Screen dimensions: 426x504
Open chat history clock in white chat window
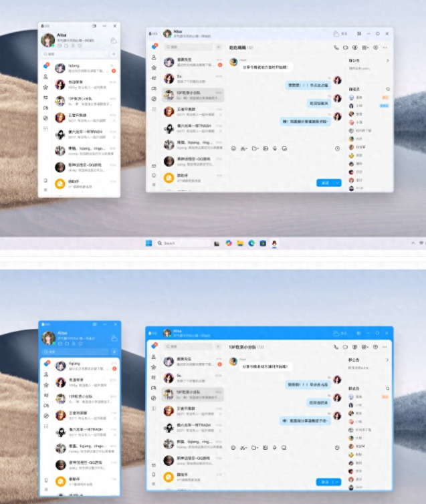[337, 148]
